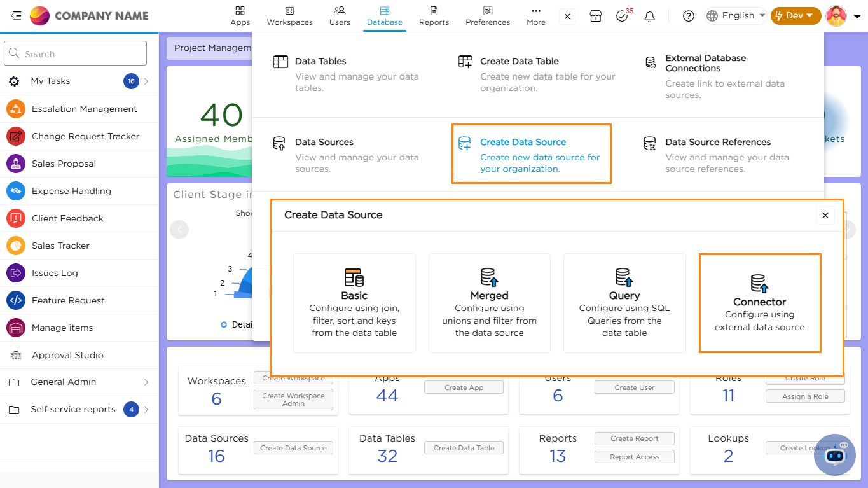Viewport: 868px width, 488px height.
Task: Open the marketplace store icon
Action: click(x=595, y=17)
